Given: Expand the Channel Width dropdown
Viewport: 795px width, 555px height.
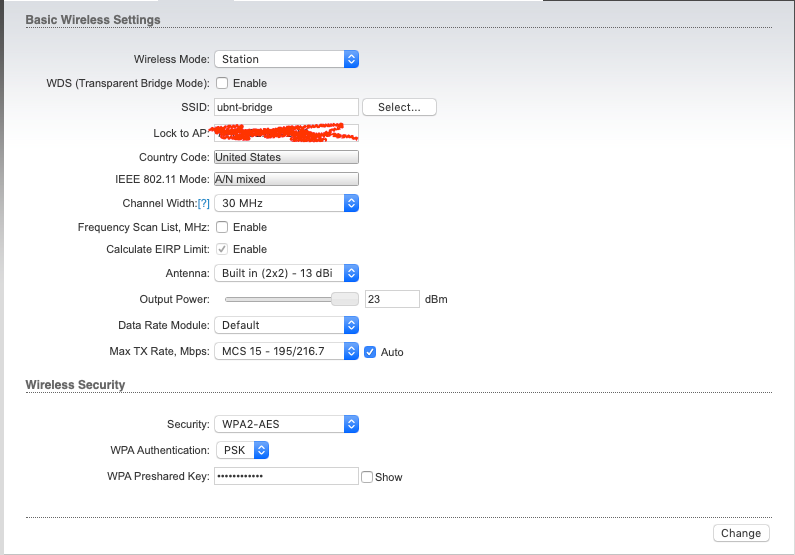Looking at the screenshot, I should coord(286,203).
